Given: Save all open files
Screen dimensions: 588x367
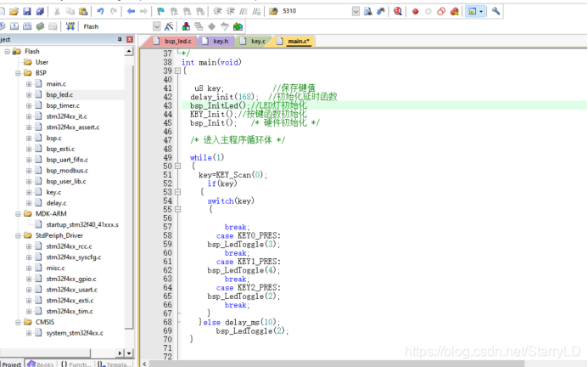Looking at the screenshot, I should click(40, 11).
